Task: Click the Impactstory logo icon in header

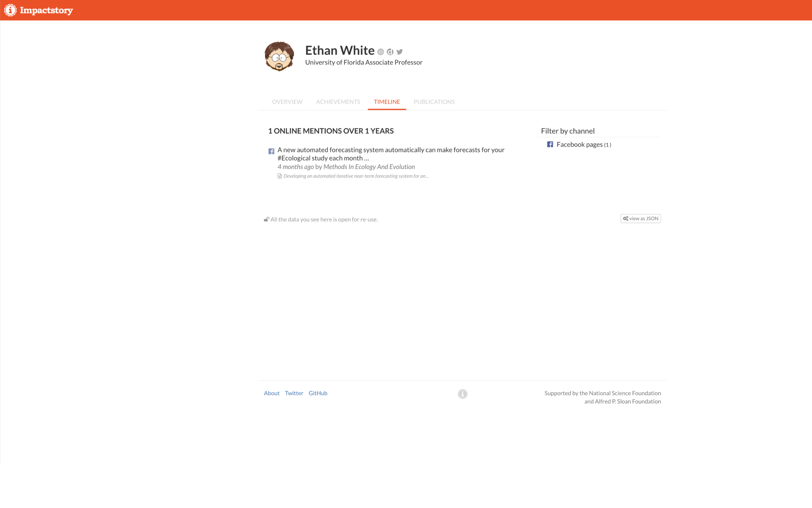Action: pyautogui.click(x=10, y=10)
